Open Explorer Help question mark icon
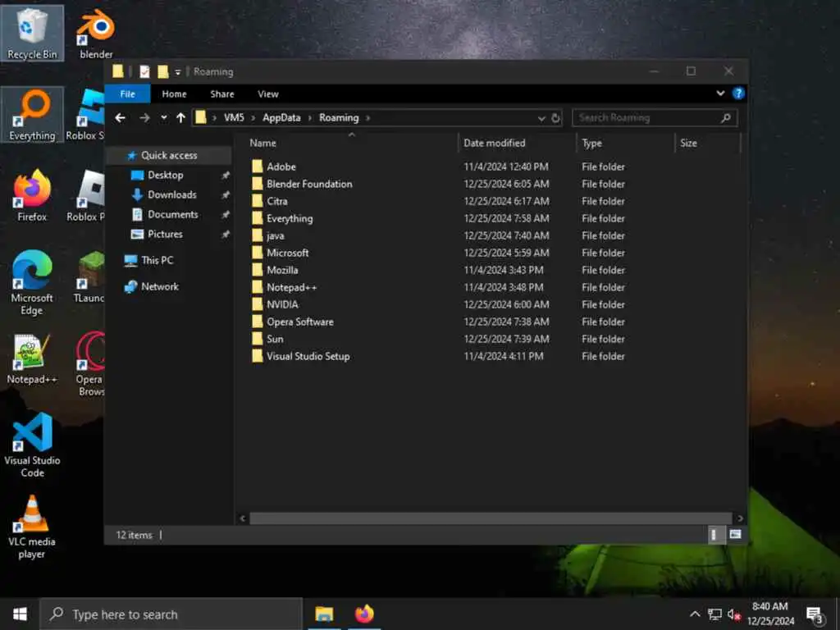840x630 pixels. pyautogui.click(x=738, y=94)
